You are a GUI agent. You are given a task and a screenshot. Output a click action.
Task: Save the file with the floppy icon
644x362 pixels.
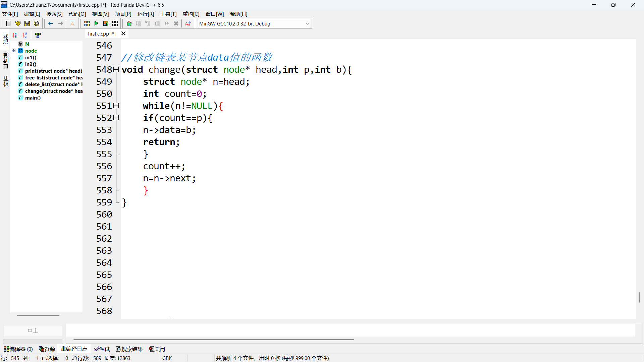[27, 23]
